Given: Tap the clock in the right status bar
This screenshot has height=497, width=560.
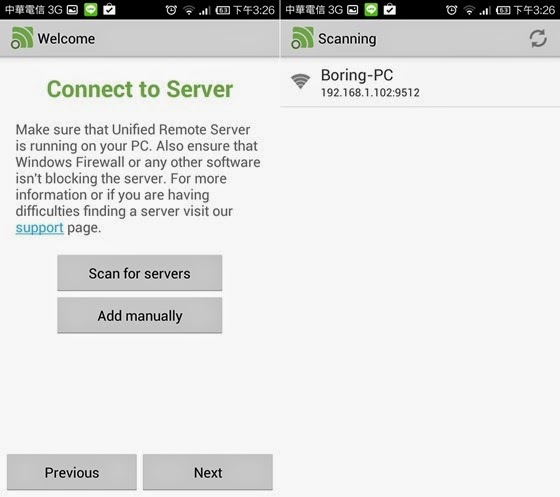Looking at the screenshot, I should (534, 10).
